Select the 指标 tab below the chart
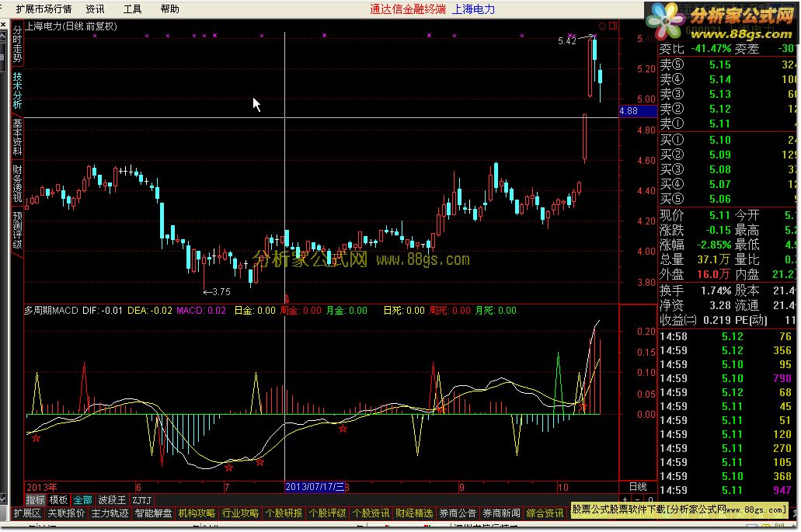Viewport: 801px width, 532px height. (35, 500)
